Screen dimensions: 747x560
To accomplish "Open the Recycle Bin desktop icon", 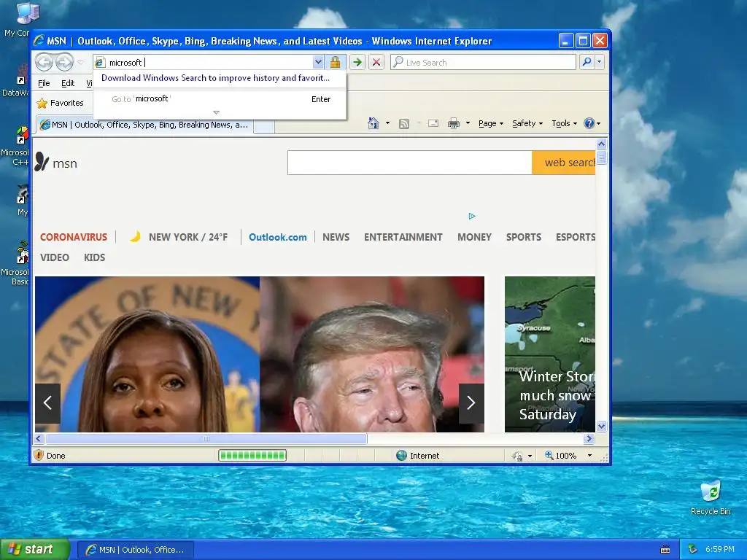I will 711,497.
